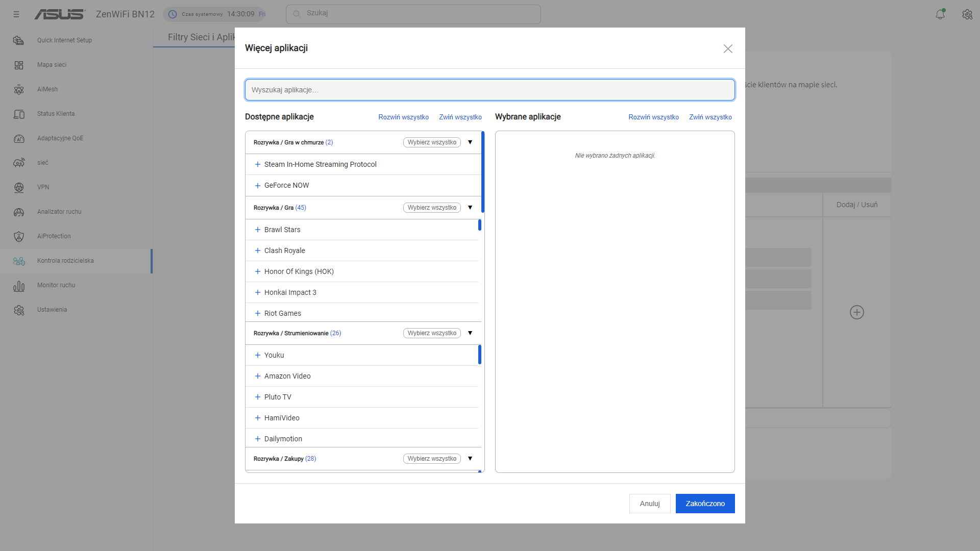Open notifications bell icon in header

pos(940,14)
